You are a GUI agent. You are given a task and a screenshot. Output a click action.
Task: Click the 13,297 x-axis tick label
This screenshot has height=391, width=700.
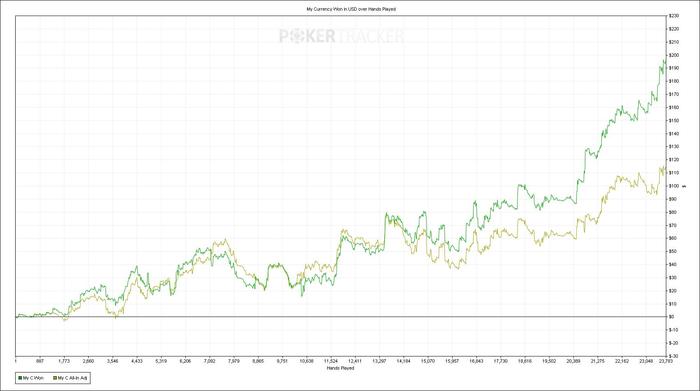click(x=379, y=361)
